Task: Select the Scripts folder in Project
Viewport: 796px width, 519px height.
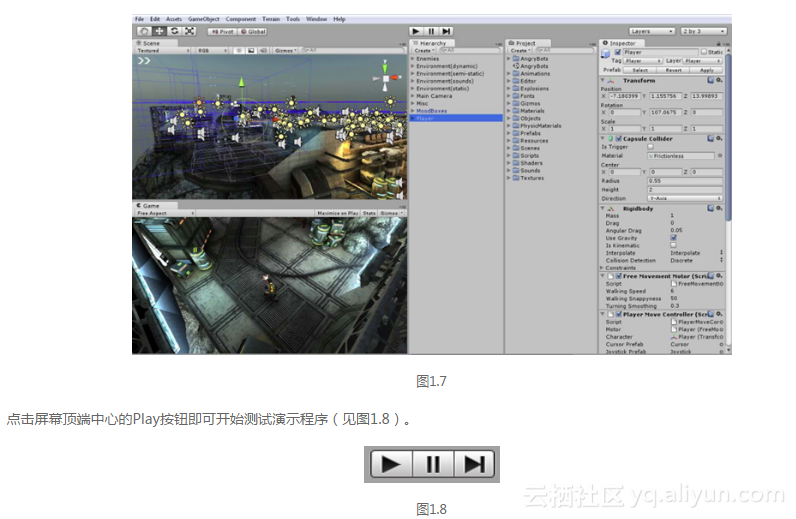Action: [x=528, y=156]
